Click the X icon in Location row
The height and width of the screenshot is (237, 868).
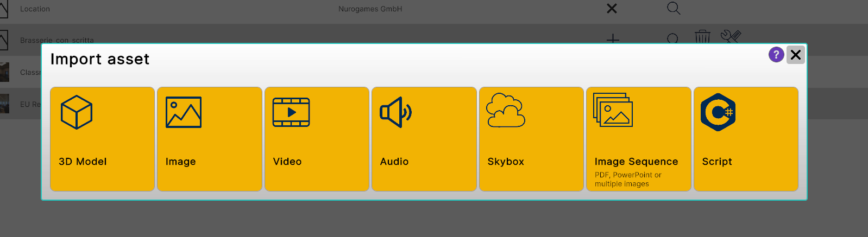[x=612, y=9]
